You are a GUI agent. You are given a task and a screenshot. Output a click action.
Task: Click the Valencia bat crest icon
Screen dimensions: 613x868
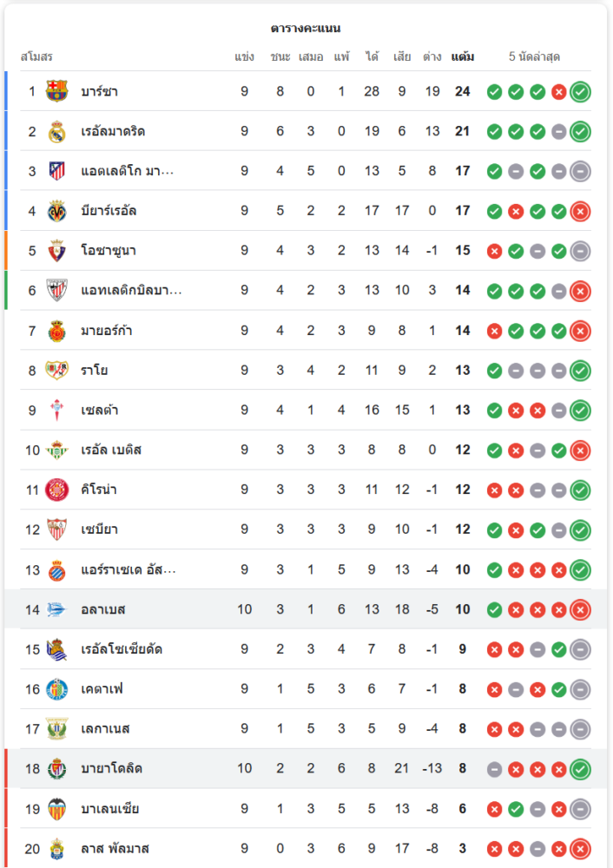[57, 809]
